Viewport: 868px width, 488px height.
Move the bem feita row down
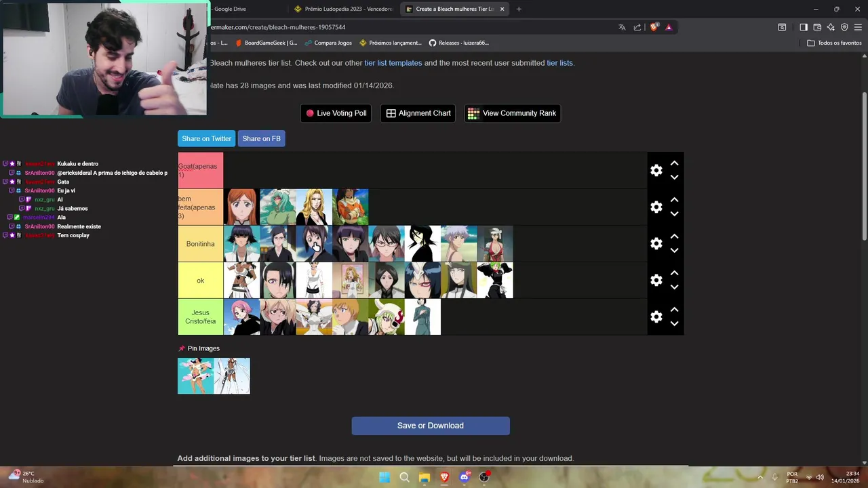674,214
